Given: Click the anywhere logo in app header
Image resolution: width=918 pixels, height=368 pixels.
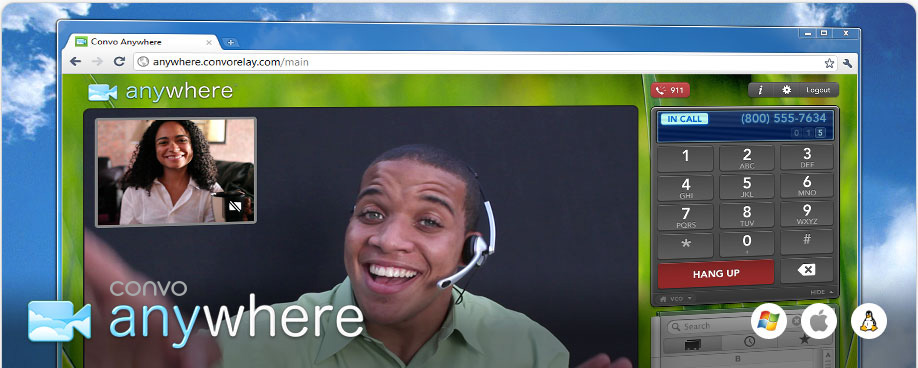Looking at the screenshot, I should coord(160,91).
